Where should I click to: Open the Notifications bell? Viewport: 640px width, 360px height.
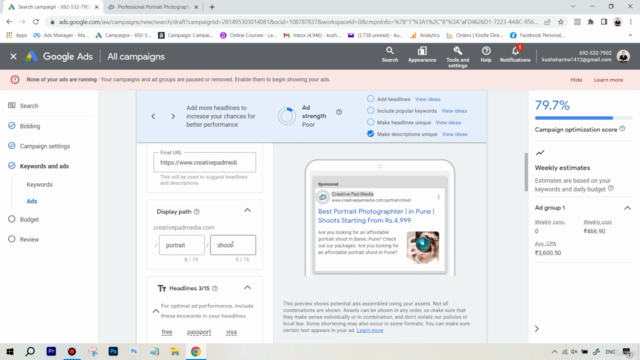[515, 54]
